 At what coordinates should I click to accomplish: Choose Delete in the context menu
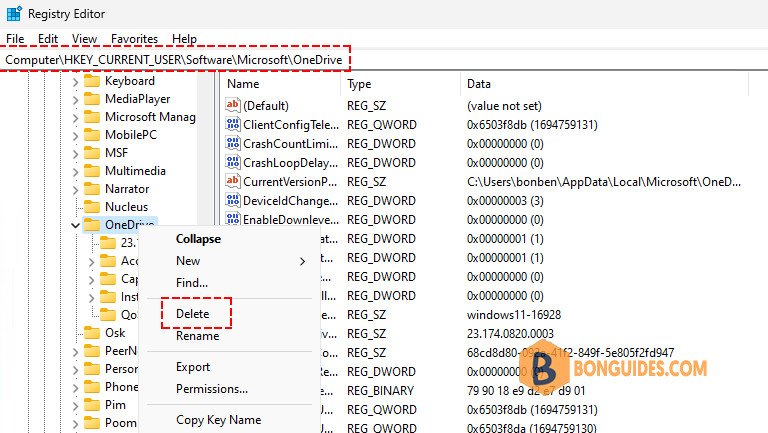point(192,313)
